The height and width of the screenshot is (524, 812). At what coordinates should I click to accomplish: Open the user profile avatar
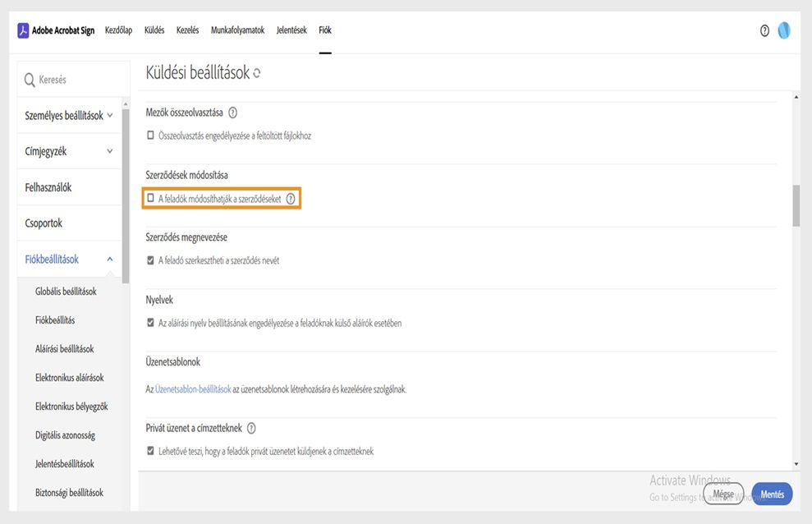point(784,30)
